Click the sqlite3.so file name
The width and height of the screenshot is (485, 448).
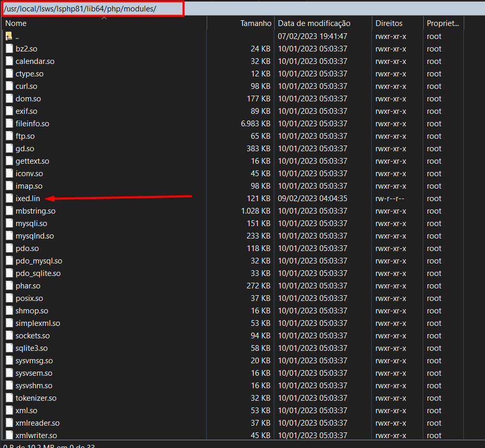pos(31,348)
